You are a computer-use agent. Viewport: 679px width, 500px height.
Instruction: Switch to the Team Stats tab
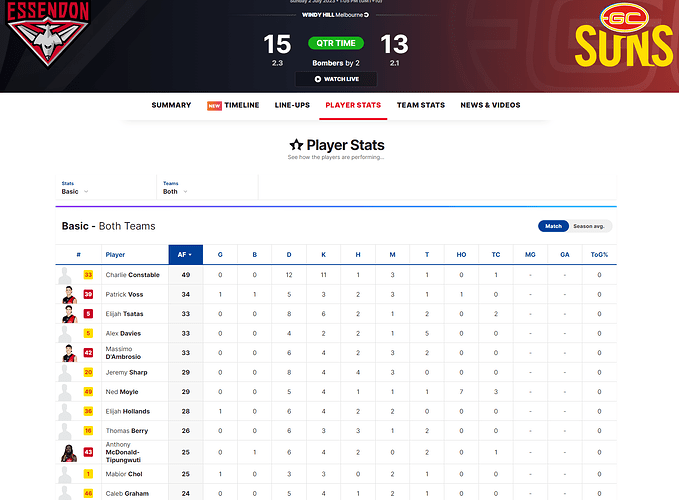coord(421,105)
